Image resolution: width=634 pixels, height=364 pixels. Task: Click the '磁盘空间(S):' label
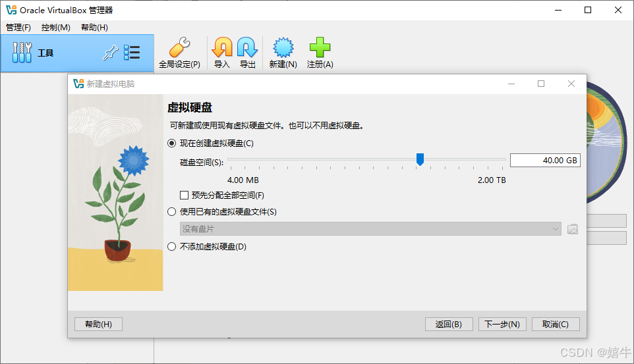tap(202, 163)
